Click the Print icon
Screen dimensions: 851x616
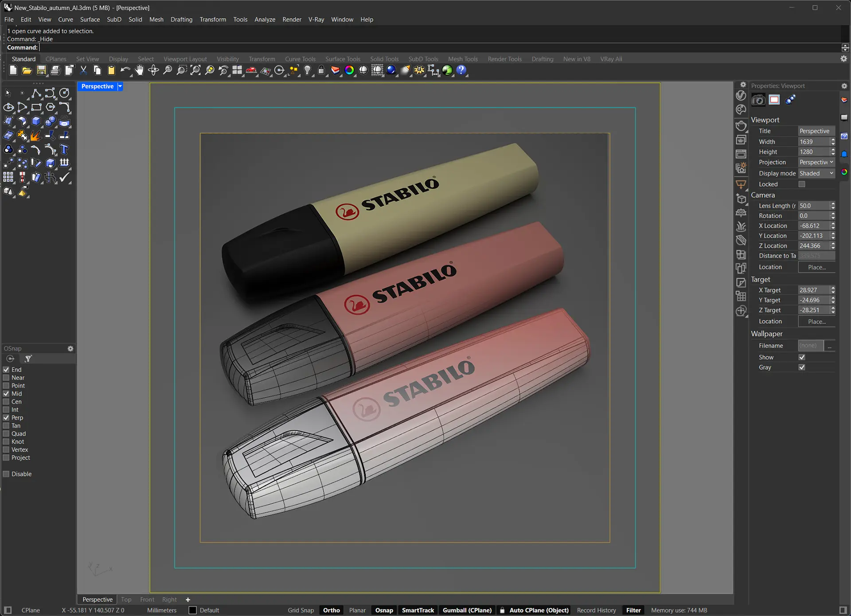pos(55,70)
